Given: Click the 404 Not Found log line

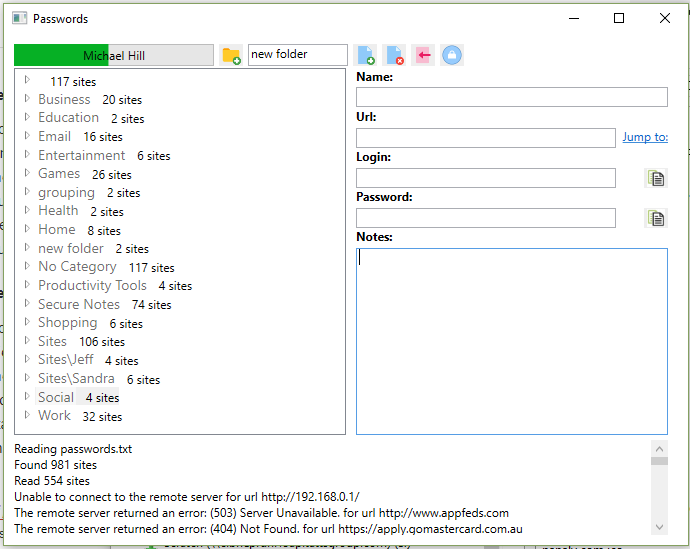Looking at the screenshot, I should pyautogui.click(x=268, y=529).
